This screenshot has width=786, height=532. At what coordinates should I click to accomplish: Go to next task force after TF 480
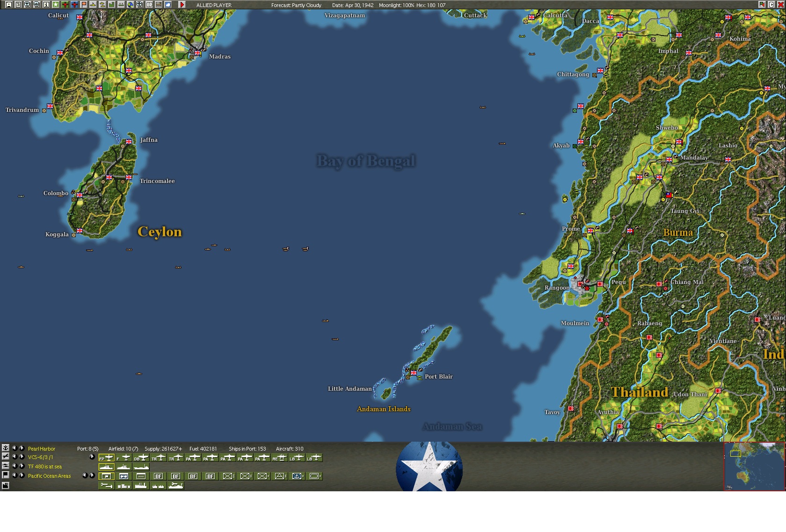(22, 466)
